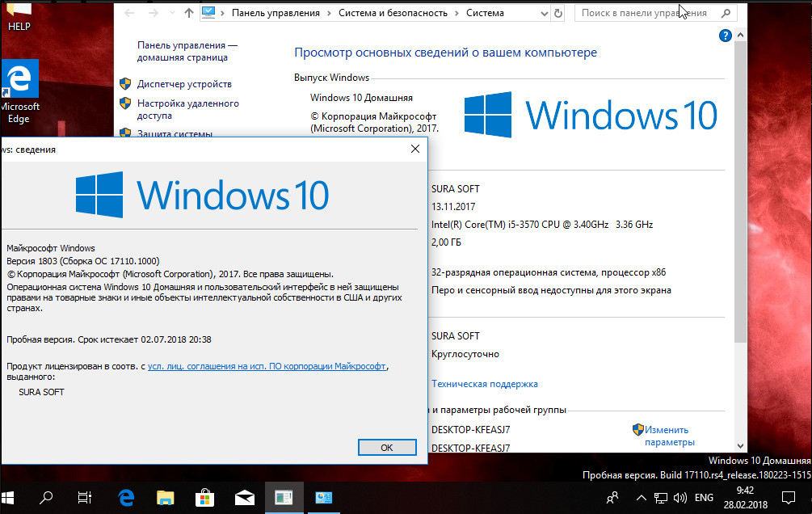Expand the chevron after Система и безопасность

pyautogui.click(x=456, y=13)
